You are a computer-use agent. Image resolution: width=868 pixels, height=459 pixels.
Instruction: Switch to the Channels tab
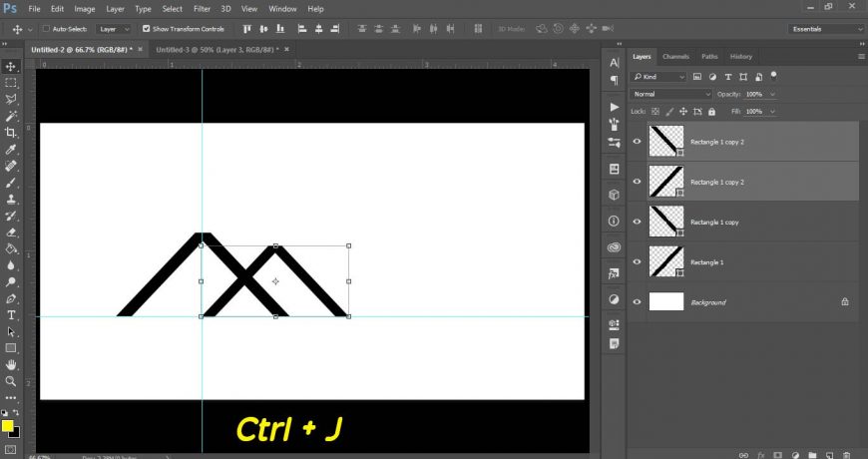click(x=675, y=57)
